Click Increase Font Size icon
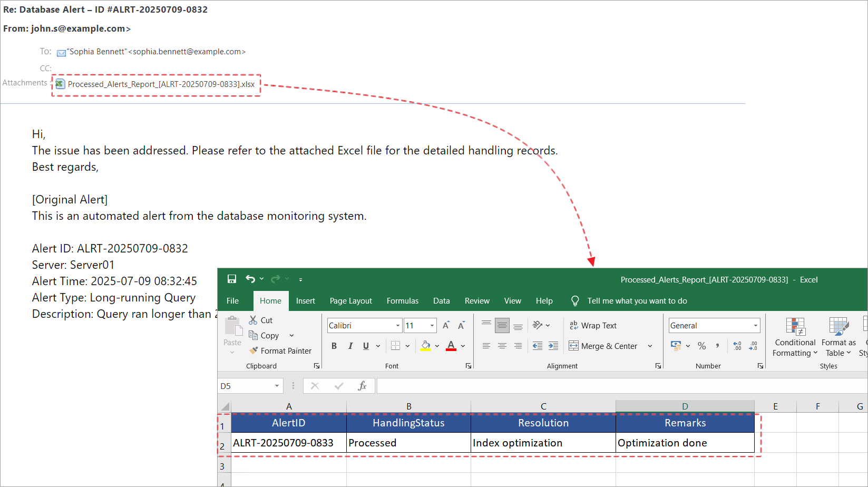 pyautogui.click(x=446, y=325)
